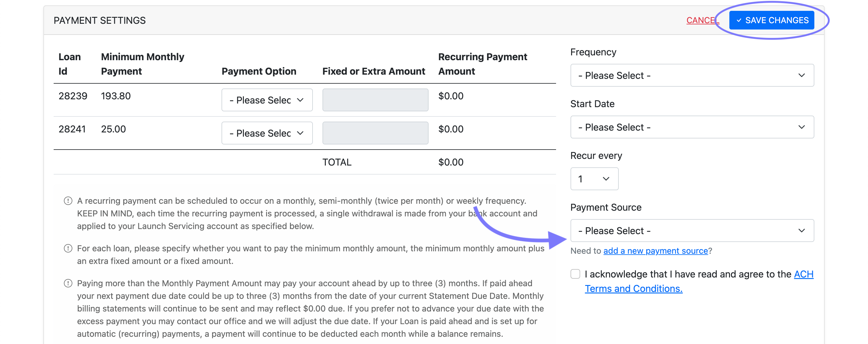Open the ACH Terms and Conditions link

pos(634,289)
